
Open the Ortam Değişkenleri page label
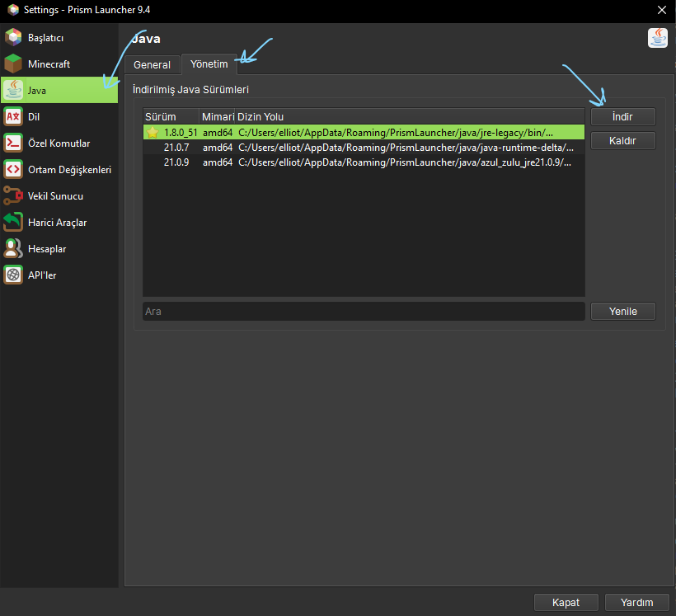pyautogui.click(x=69, y=170)
